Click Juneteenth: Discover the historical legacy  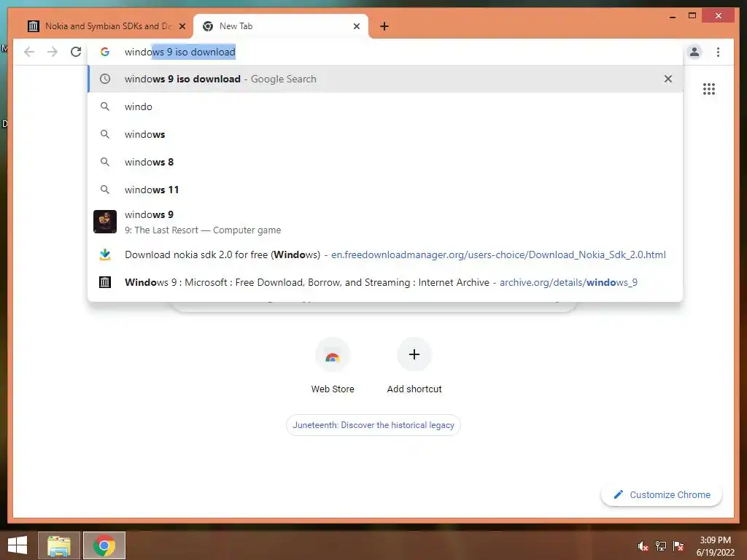tap(373, 425)
